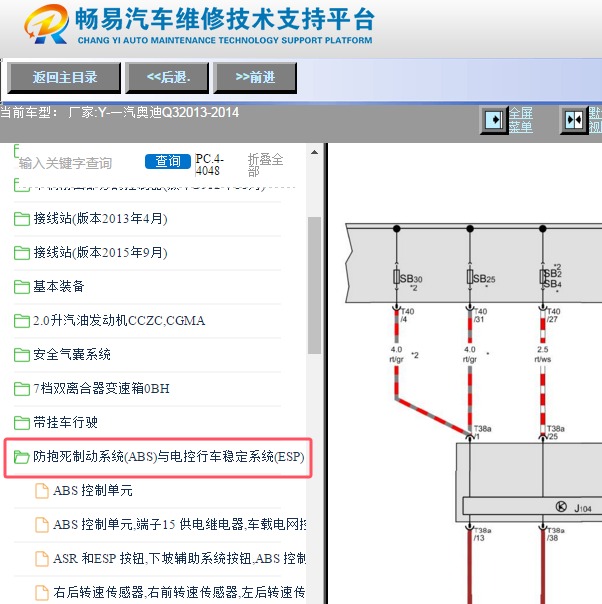Click the T38a/25 connector label
The height and width of the screenshot is (604, 602).
click(556, 433)
